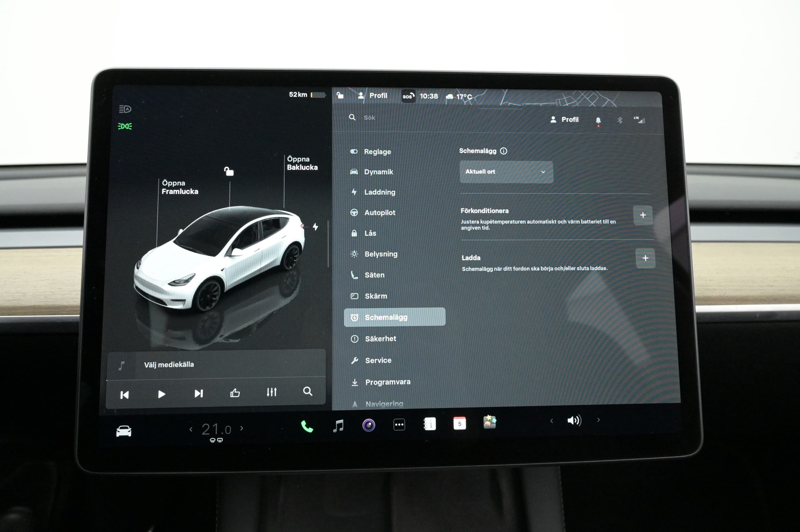Screen dimensions: 800x532
Task: Open the audio equalizer settings
Action: [271, 392]
